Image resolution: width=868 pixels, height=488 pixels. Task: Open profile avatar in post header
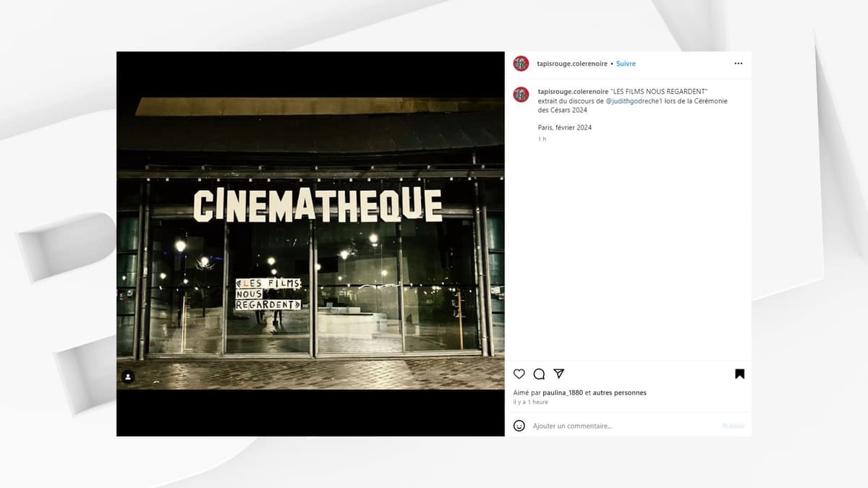521,64
